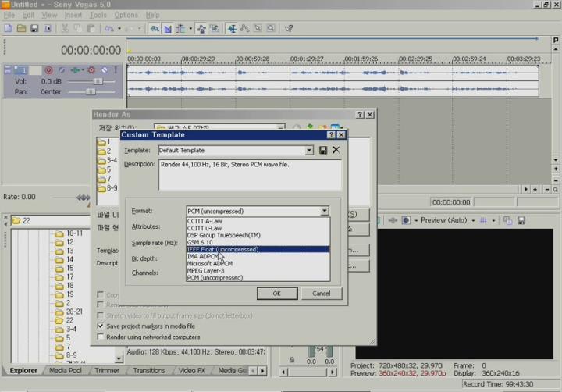Screen dimensions: 562x392
Task: Check Render using networked computers
Action: tap(101, 337)
